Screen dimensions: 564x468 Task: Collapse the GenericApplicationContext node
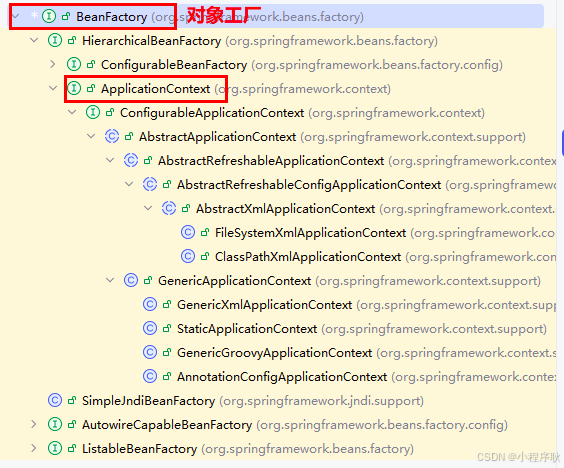110,280
